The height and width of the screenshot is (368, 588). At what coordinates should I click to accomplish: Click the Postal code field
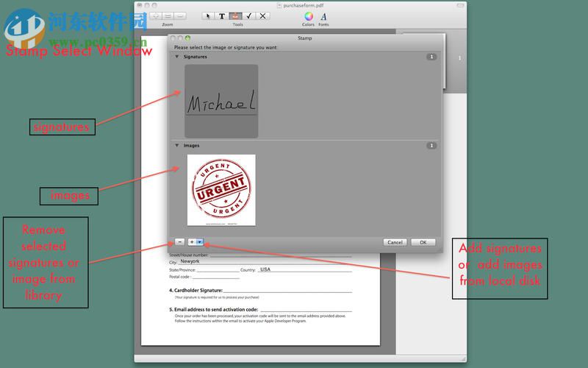[x=215, y=277]
